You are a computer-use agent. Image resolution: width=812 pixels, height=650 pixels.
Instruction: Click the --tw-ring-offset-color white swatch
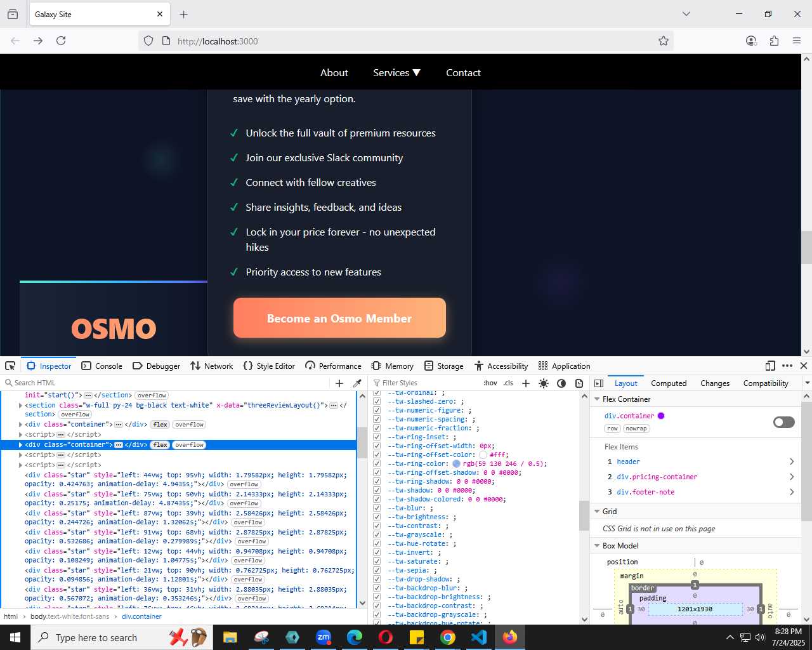[x=483, y=454]
